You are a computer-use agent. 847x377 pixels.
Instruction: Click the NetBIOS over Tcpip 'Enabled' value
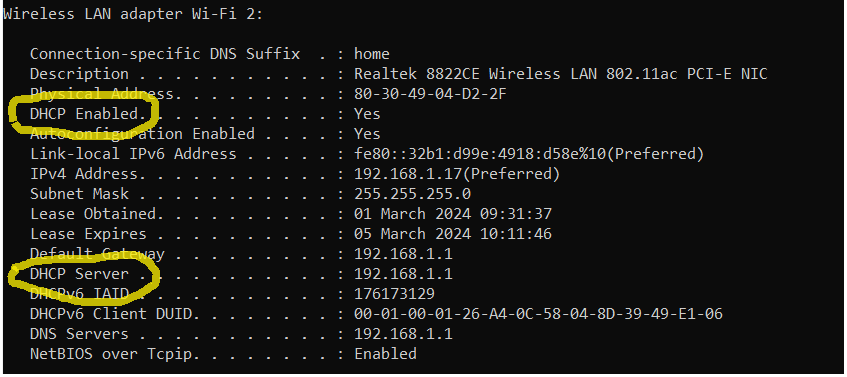[x=385, y=354]
